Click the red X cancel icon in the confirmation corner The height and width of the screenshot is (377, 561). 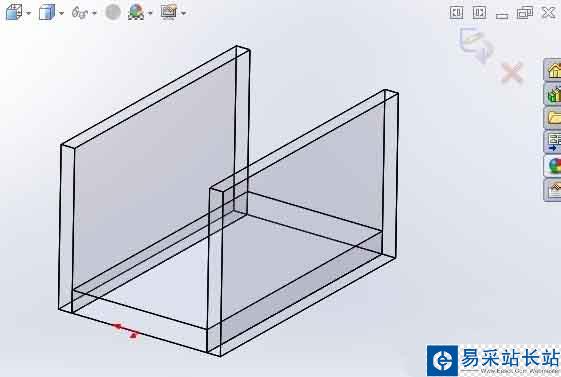tap(512, 73)
